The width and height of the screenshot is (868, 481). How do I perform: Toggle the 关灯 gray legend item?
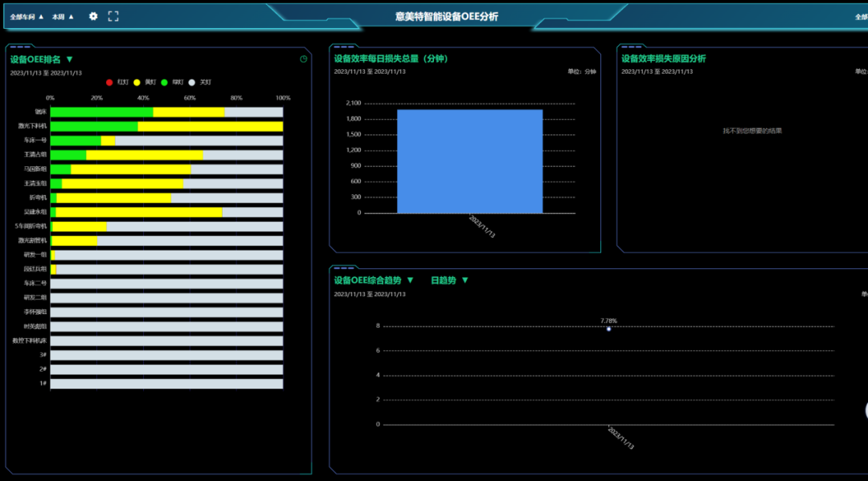199,82
